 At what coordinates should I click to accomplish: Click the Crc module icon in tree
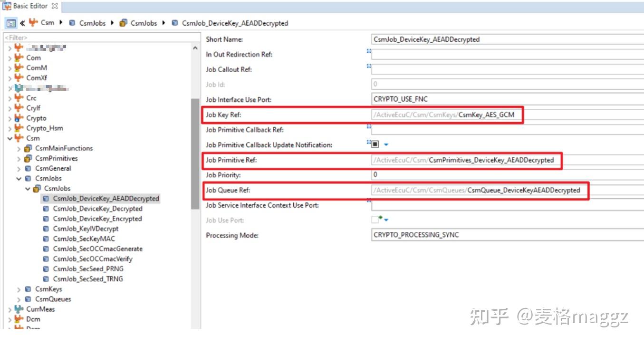(19, 98)
